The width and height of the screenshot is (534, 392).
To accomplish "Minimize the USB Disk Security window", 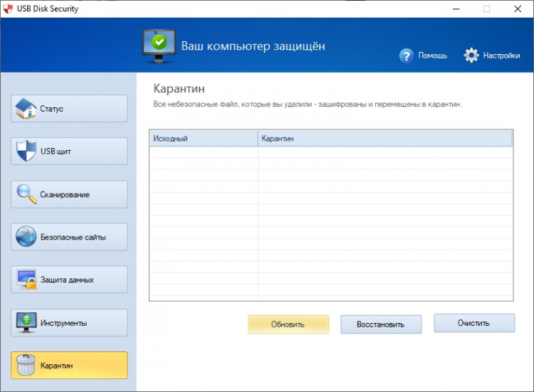I will (x=456, y=9).
